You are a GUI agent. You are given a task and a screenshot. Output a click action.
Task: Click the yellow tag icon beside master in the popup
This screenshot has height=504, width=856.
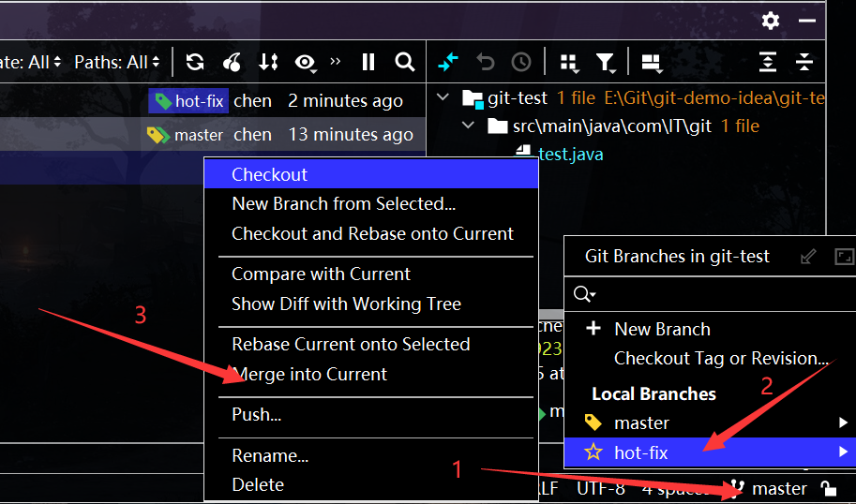(593, 422)
